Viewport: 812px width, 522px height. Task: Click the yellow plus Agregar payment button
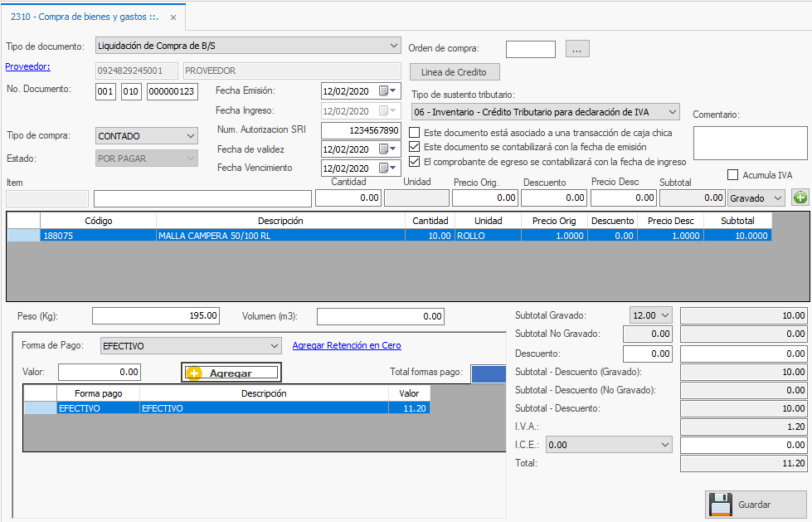click(232, 373)
